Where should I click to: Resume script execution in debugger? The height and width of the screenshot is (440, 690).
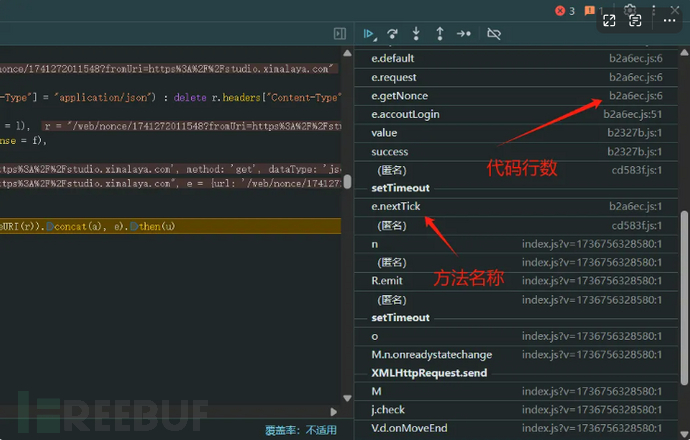(369, 34)
